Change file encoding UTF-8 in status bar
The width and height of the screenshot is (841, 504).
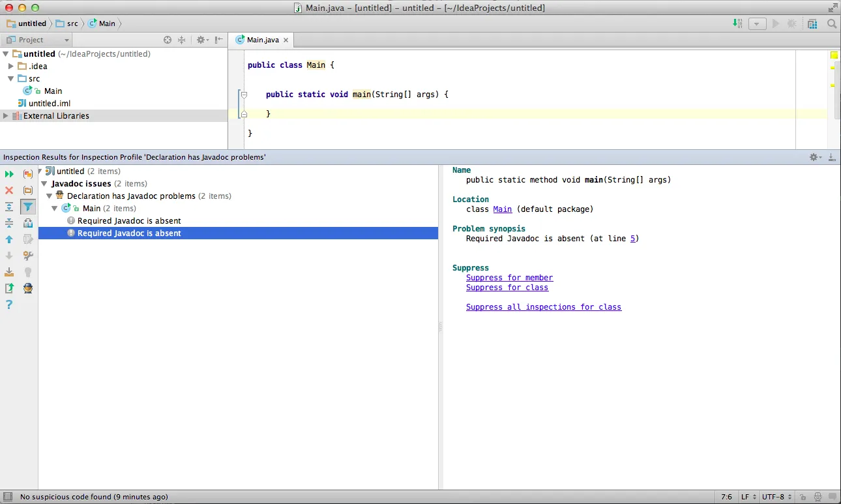tap(777, 497)
